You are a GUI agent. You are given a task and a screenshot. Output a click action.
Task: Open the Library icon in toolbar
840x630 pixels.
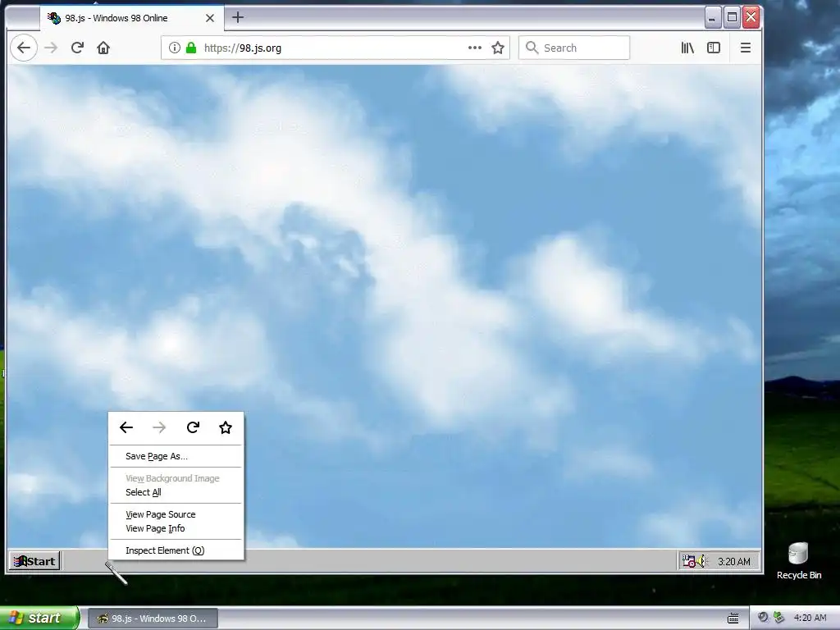688,48
